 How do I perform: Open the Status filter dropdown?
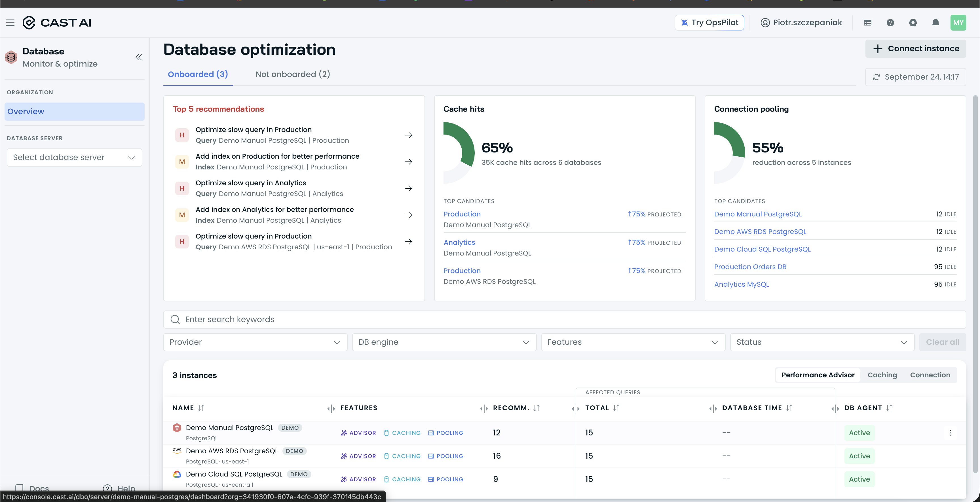(822, 343)
